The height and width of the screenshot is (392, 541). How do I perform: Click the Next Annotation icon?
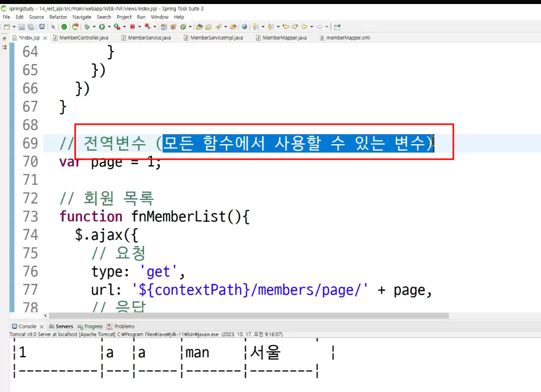255,27
